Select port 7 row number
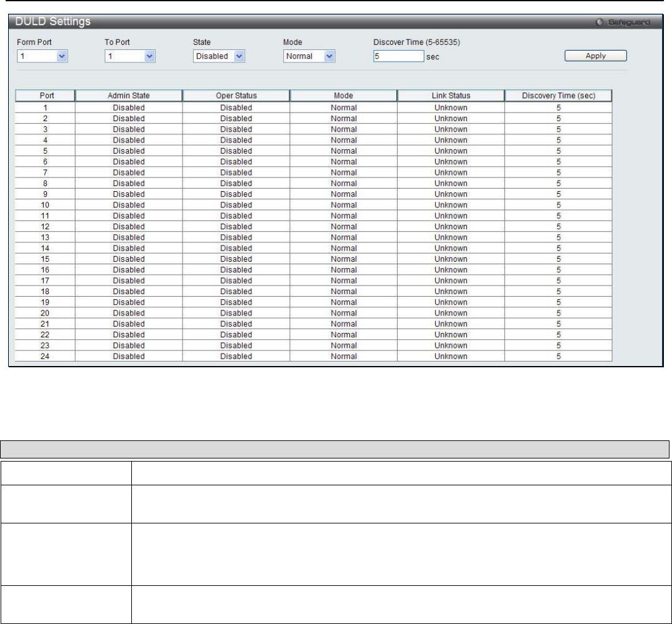 coord(45,172)
